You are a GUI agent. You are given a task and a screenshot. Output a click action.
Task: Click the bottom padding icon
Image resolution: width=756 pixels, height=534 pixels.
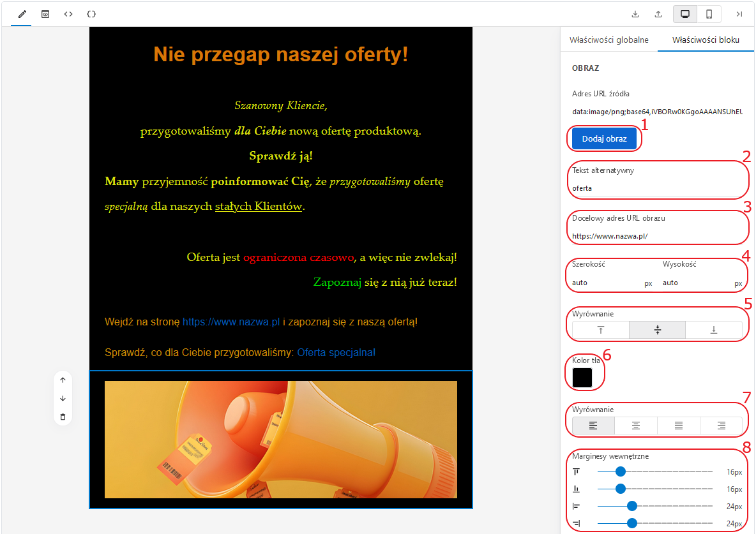576,489
